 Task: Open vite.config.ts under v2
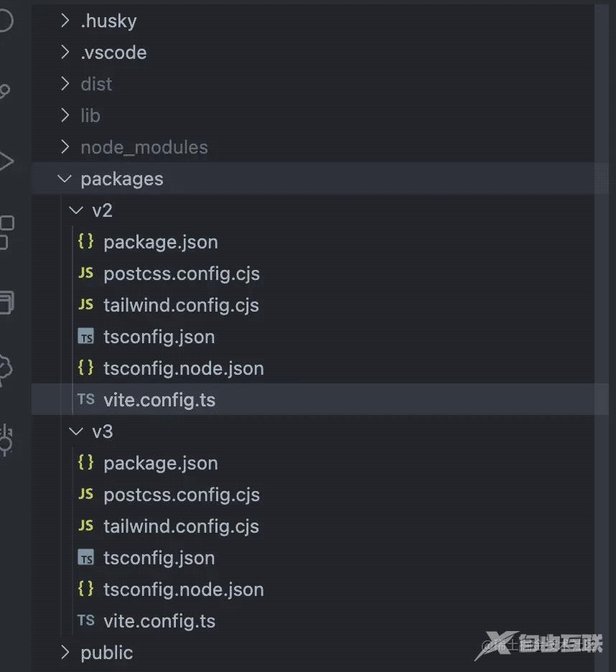[x=159, y=400]
